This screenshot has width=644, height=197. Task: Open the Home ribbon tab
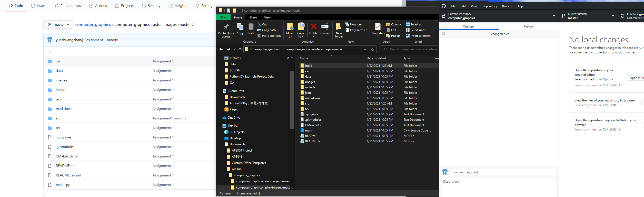coord(238,17)
